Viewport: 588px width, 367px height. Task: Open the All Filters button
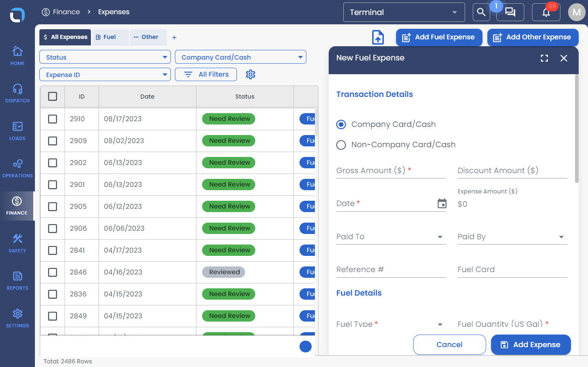206,75
